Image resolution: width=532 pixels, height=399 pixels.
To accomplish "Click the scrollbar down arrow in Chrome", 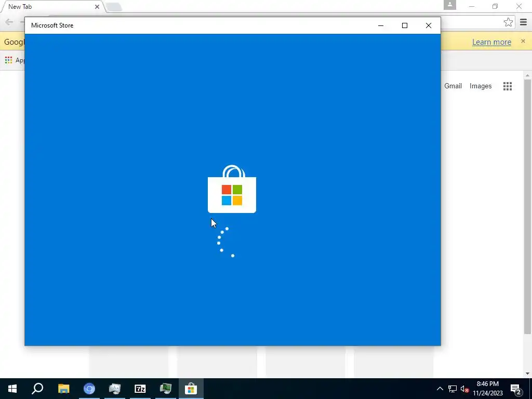I will 527,374.
